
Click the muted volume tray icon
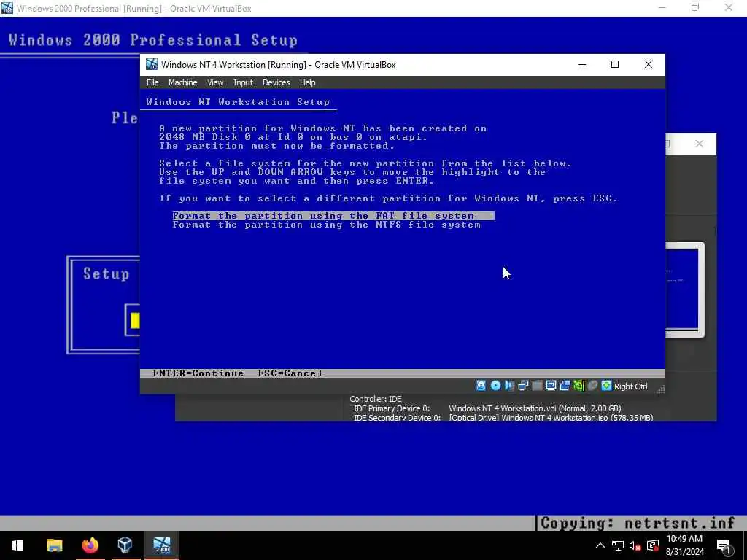(635, 545)
